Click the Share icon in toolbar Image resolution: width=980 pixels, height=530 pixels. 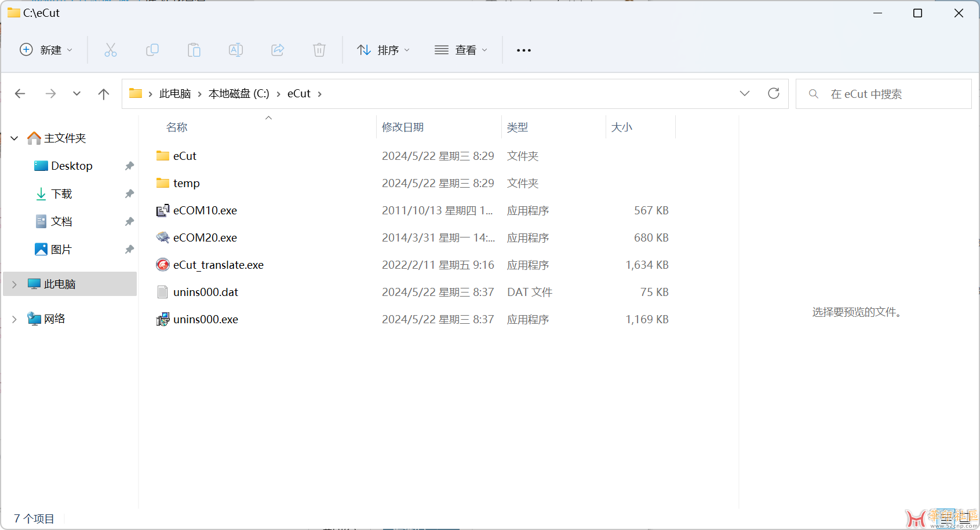[278, 50]
